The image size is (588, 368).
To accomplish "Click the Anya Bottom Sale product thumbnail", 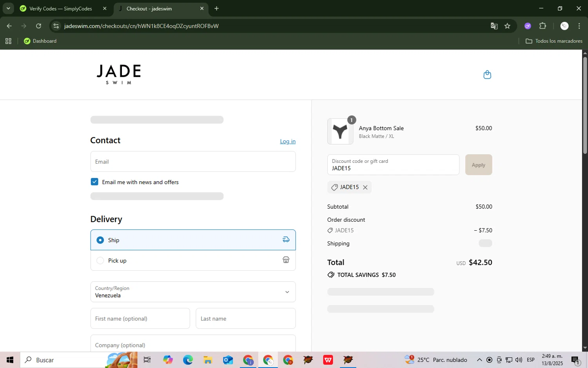I will tap(340, 131).
